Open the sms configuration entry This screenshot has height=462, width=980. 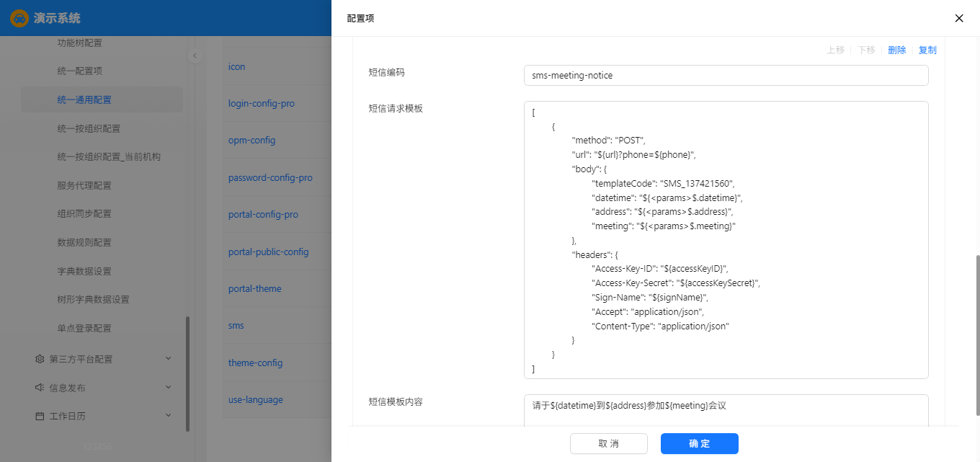tap(236, 326)
